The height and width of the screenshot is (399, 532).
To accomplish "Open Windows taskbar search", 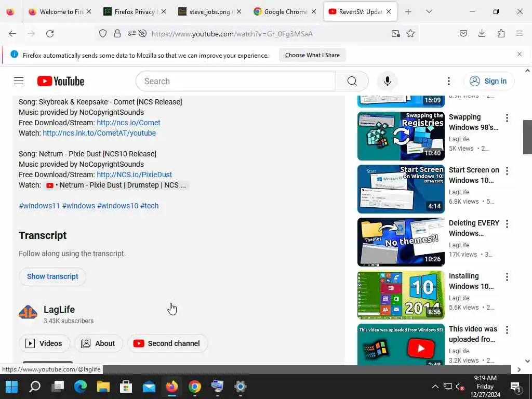I will point(35,387).
